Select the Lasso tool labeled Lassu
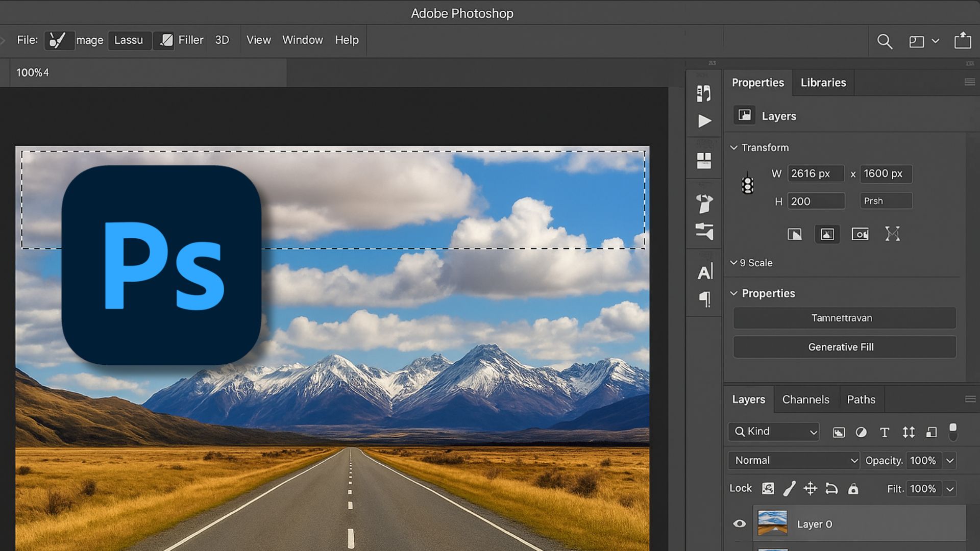Screen dimensions: 980x551 129,40
